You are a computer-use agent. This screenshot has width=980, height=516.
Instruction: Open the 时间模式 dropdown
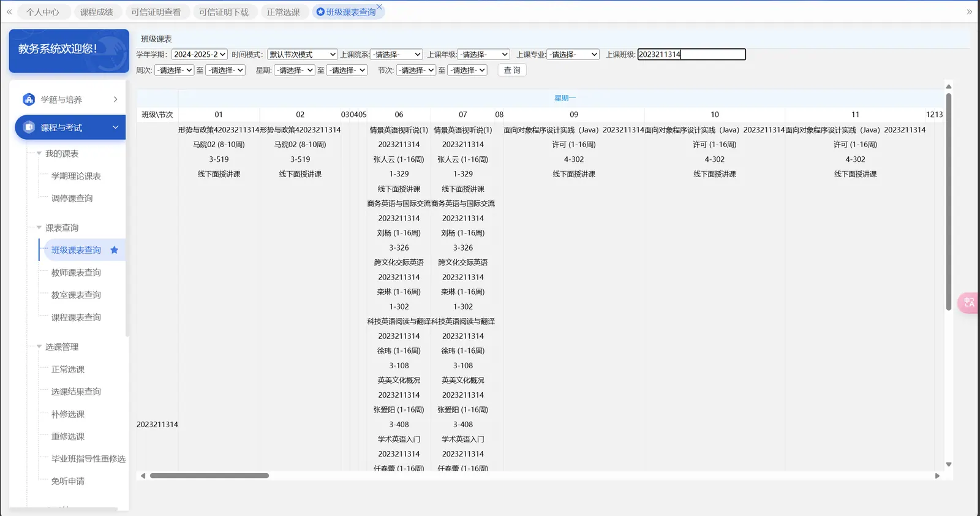(x=302, y=55)
